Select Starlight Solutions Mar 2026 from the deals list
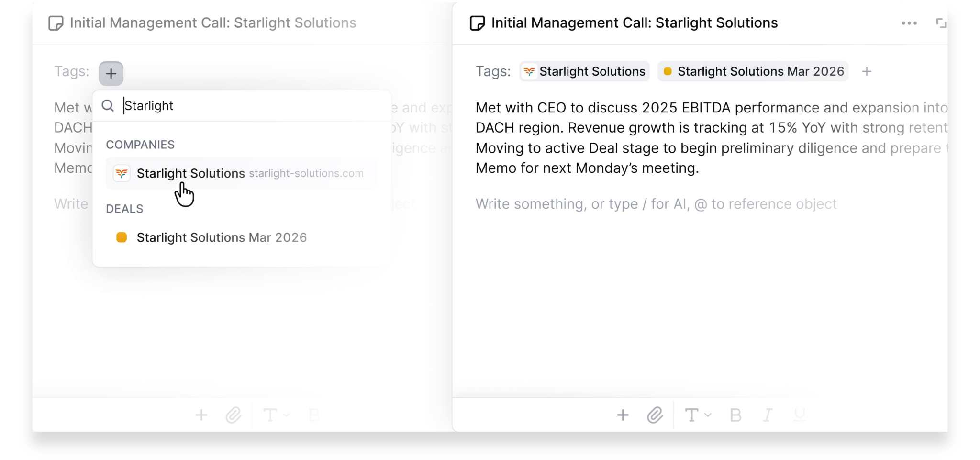980x460 pixels. (222, 237)
